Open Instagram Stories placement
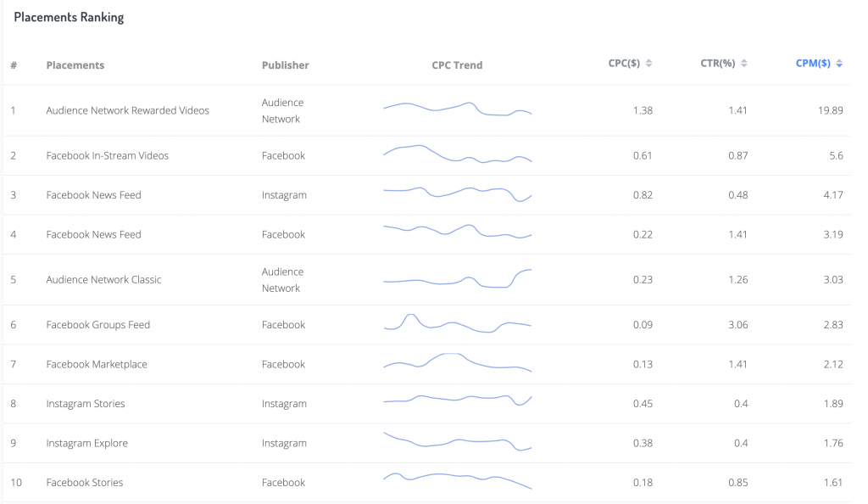 [86, 404]
